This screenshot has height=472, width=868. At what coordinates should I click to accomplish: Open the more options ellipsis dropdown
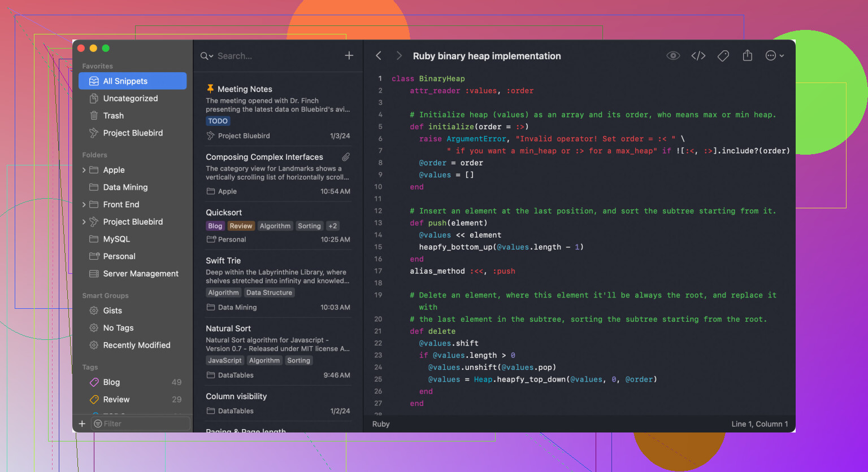point(774,56)
